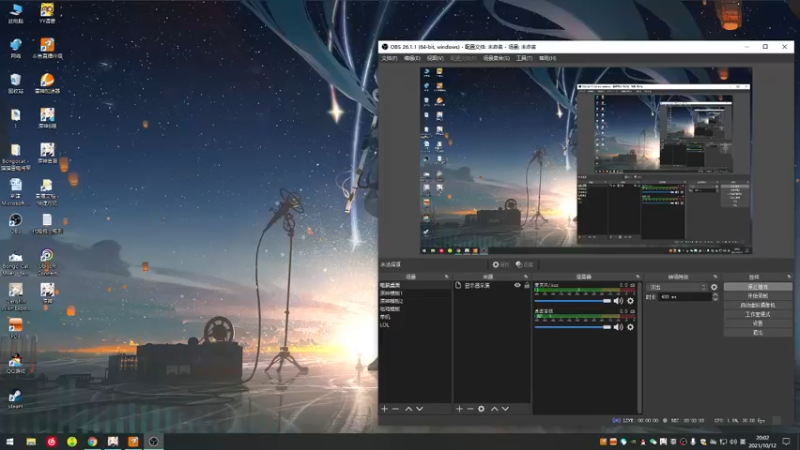
Task: Adjust the Mic/Aux volume slider
Action: (x=572, y=301)
